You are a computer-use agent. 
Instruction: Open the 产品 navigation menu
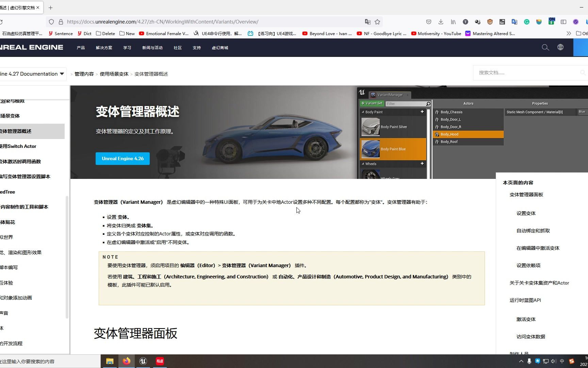pyautogui.click(x=81, y=48)
